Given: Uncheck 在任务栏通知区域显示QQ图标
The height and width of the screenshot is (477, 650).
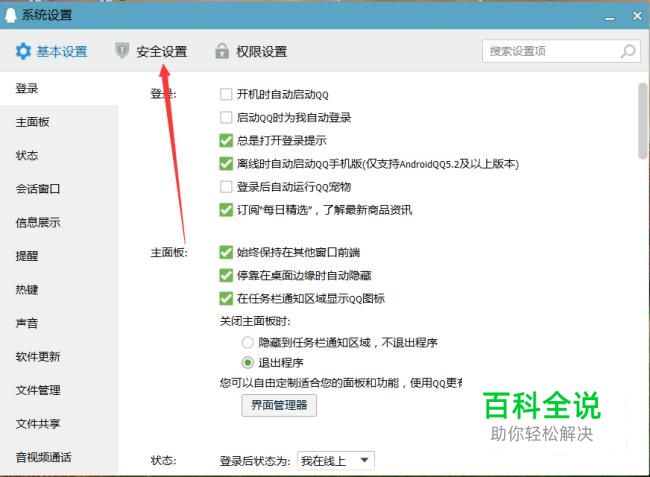Looking at the screenshot, I should point(226,298).
